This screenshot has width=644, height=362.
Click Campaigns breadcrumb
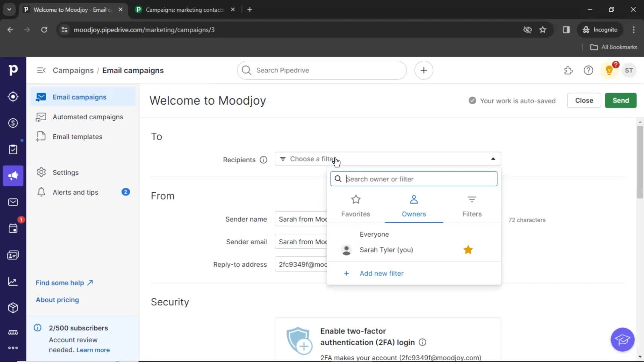click(x=73, y=70)
